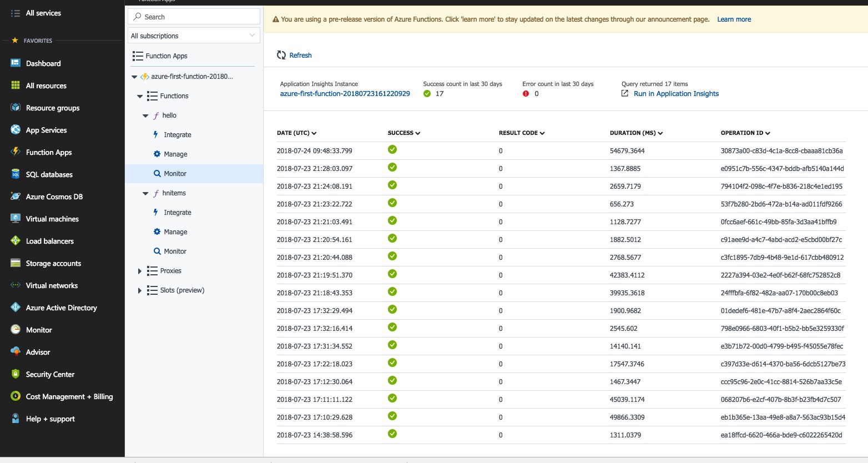Open All services menu item

[x=43, y=13]
